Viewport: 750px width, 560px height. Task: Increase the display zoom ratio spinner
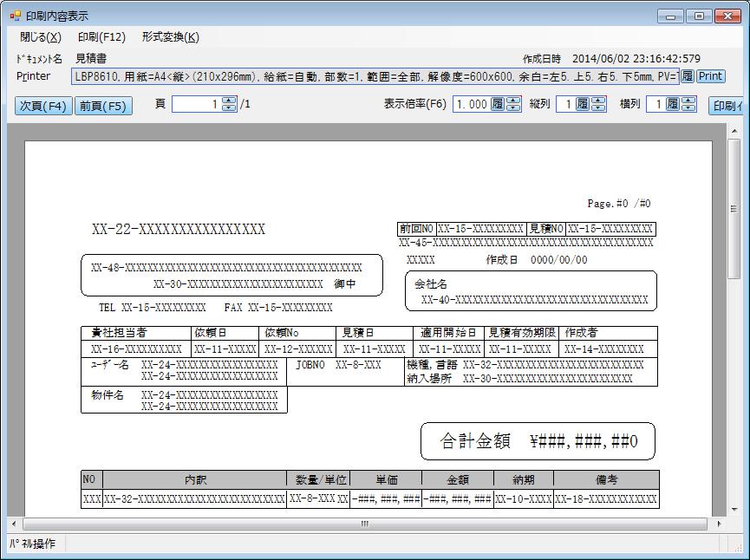(513, 101)
